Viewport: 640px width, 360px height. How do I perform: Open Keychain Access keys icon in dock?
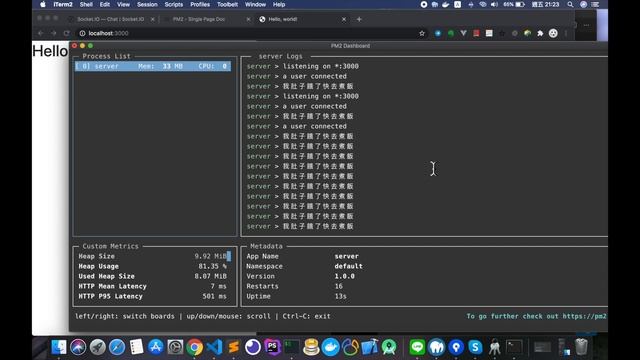[x=495, y=347]
